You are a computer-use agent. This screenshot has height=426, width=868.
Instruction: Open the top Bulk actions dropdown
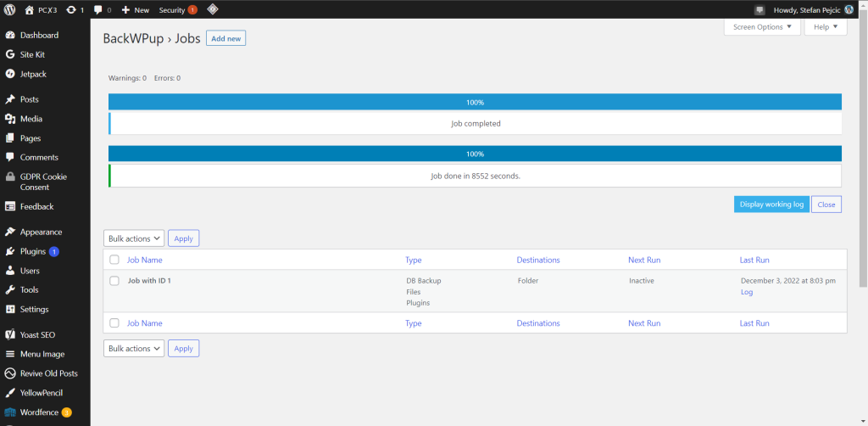134,238
